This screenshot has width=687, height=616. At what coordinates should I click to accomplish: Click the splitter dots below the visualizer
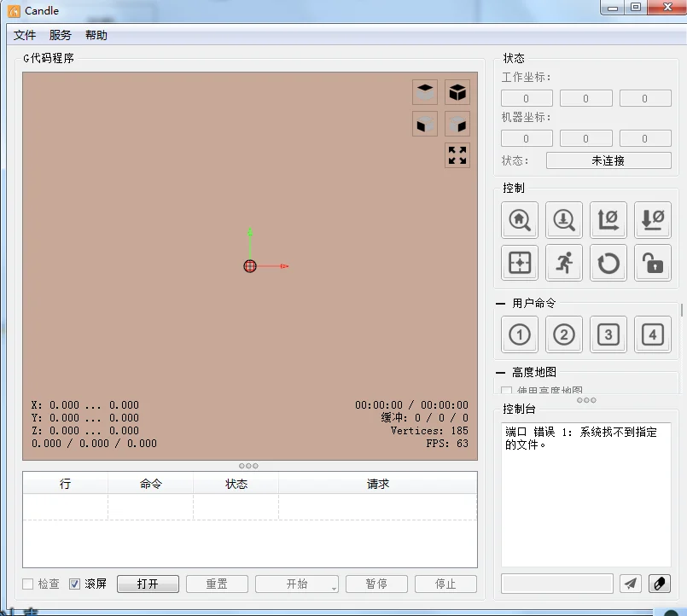248,466
